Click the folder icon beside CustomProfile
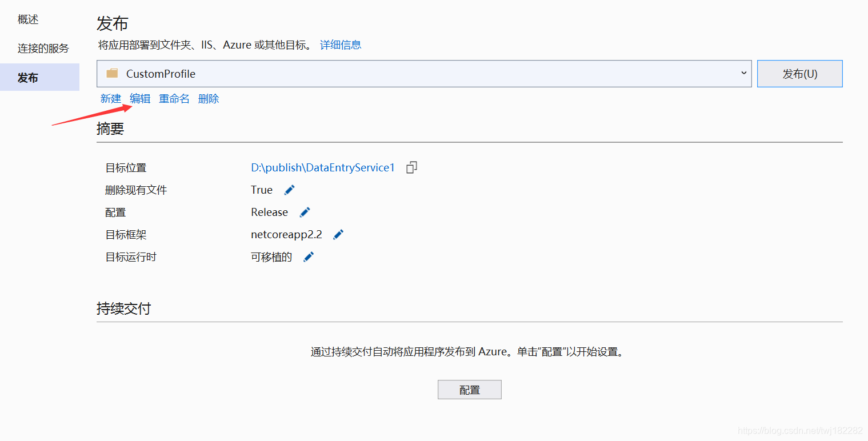868x441 pixels. (112, 74)
